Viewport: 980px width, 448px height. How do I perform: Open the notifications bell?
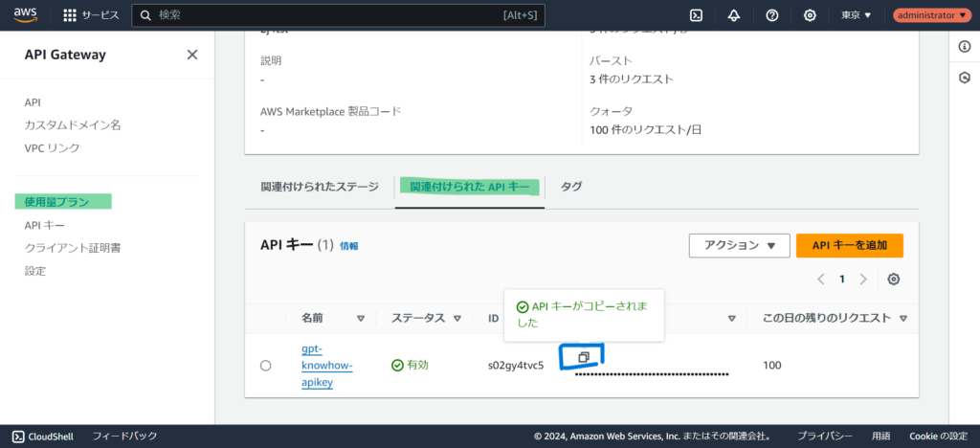734,15
